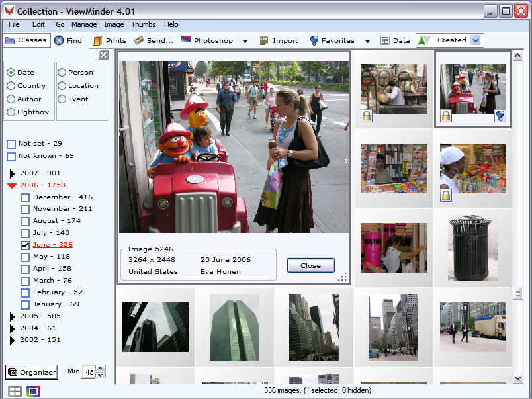This screenshot has height=399, width=532.
Task: Check the 'Not known - 69' checkbox
Action: pos(11,156)
